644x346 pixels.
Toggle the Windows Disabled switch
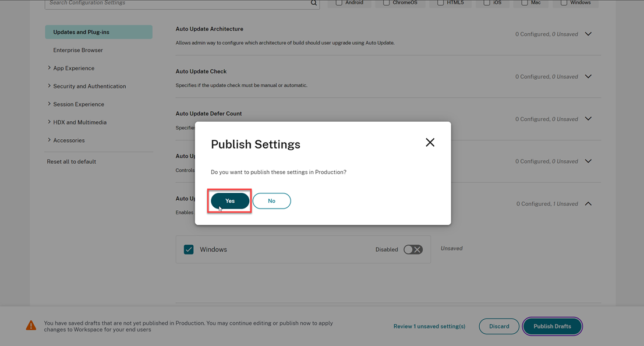(413, 249)
